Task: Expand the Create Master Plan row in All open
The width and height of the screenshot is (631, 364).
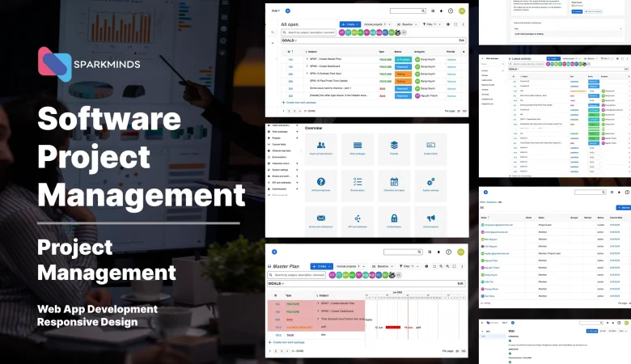Action: [x=307, y=59]
